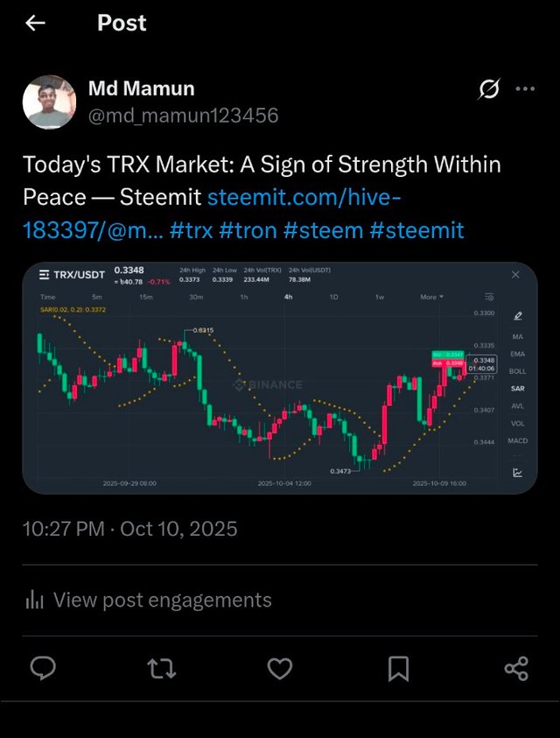Click the bar chart analytics icon
Screen dimensions: 560x738
(x=35, y=601)
